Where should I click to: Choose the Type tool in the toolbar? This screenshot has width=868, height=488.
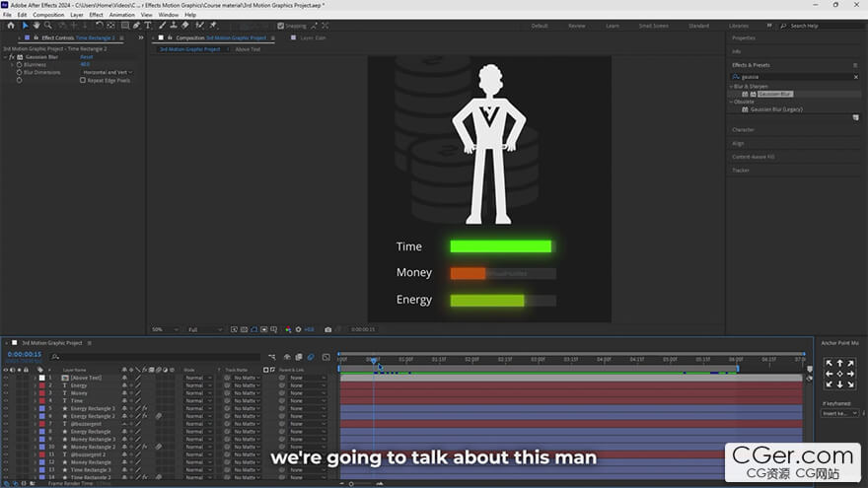pyautogui.click(x=148, y=26)
